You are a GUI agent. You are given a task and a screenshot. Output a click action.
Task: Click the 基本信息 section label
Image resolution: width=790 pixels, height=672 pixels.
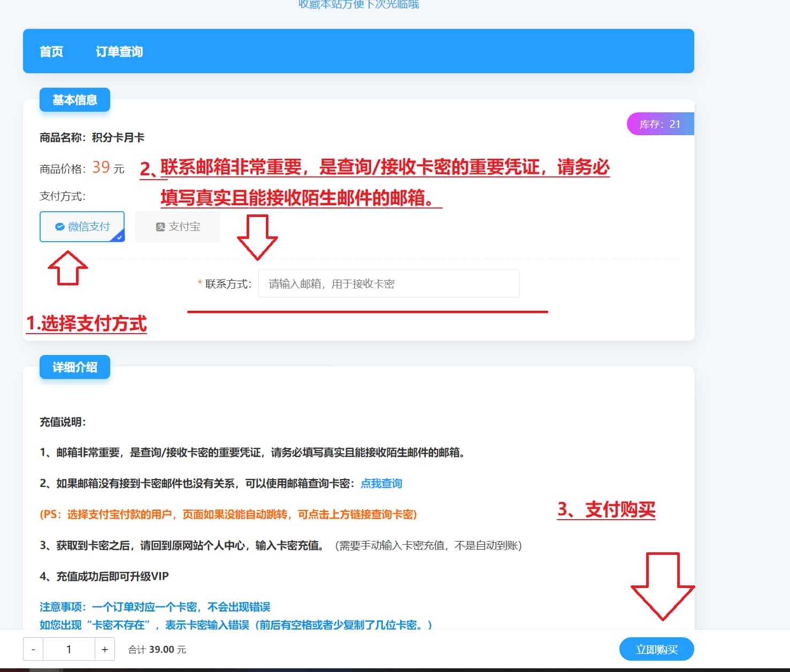[x=75, y=100]
